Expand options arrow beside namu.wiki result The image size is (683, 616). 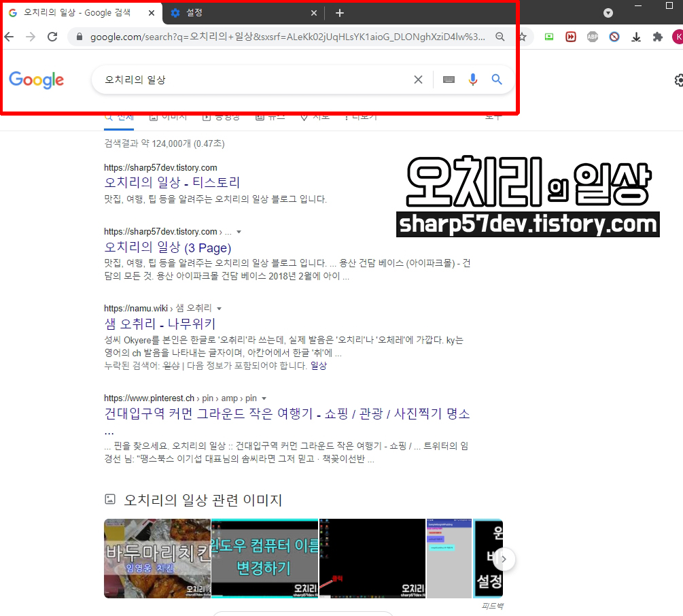[219, 309]
